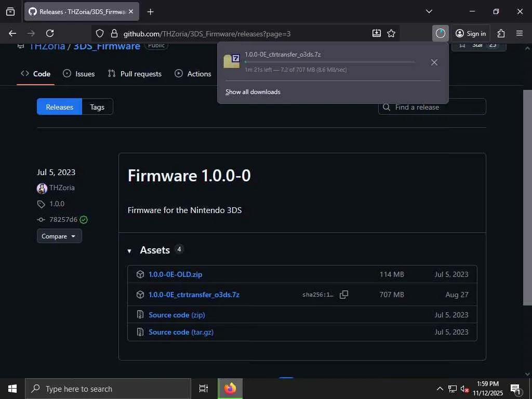Image resolution: width=532 pixels, height=399 pixels.
Task: Click file icon beside Source code (tar.gz)
Action: click(x=140, y=332)
